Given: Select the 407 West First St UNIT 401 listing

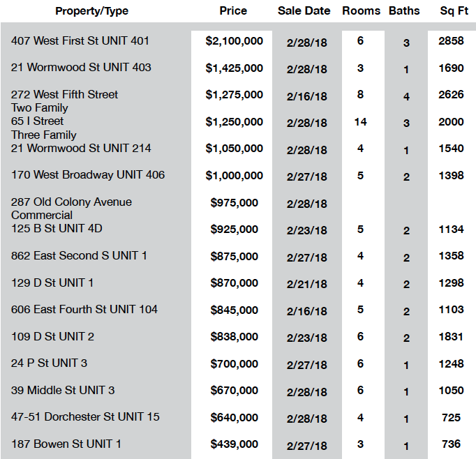Looking at the screenshot, I should point(80,40).
